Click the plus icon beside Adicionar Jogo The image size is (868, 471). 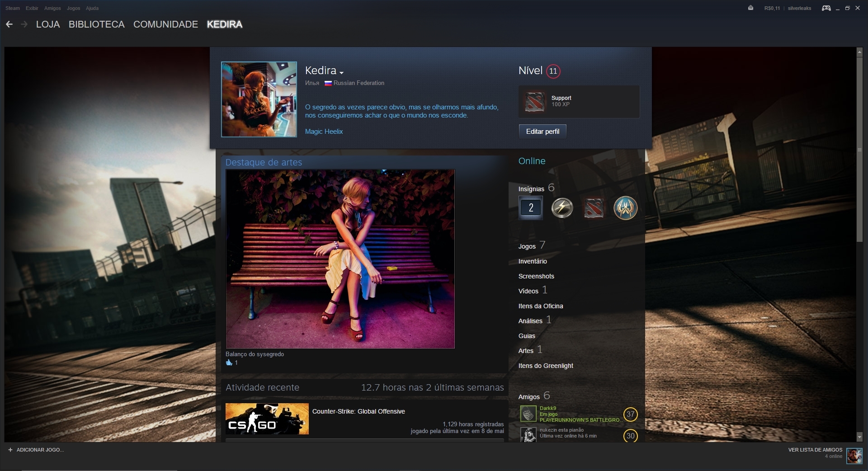10,450
